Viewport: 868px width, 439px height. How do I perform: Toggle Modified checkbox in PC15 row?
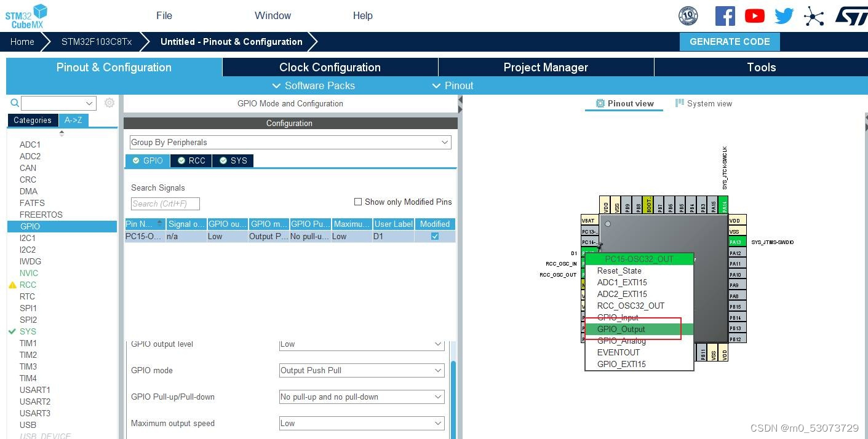pos(435,236)
